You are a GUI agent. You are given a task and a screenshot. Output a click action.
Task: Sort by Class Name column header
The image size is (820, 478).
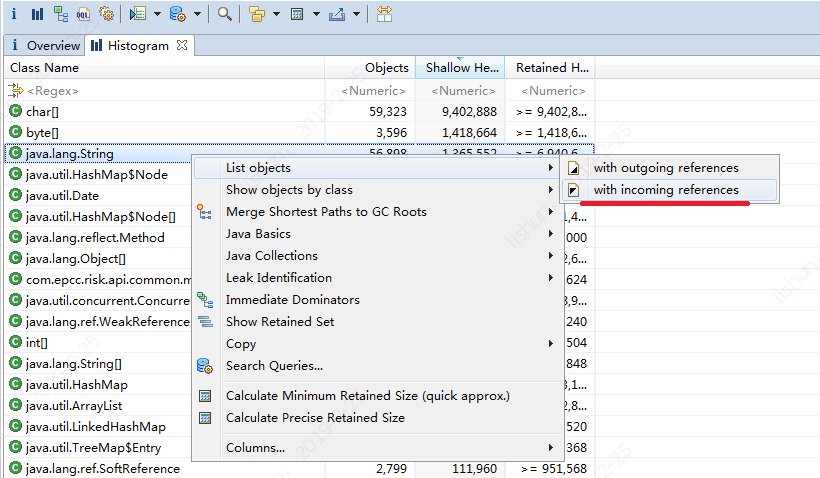pos(164,68)
